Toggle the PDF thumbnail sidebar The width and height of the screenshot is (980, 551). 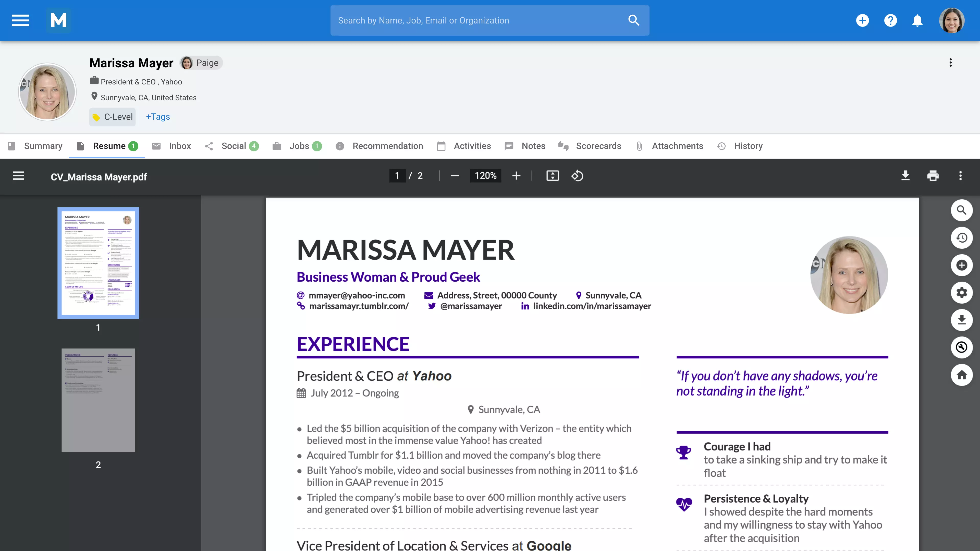[19, 176]
